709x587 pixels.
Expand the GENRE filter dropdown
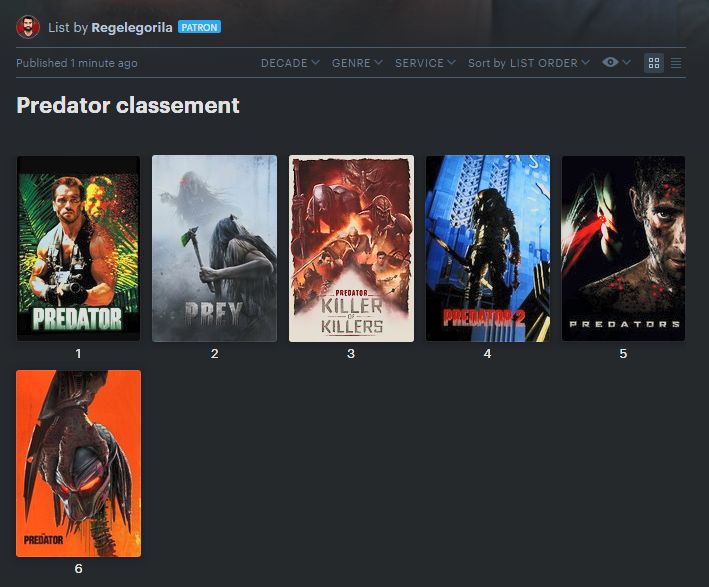pos(357,63)
